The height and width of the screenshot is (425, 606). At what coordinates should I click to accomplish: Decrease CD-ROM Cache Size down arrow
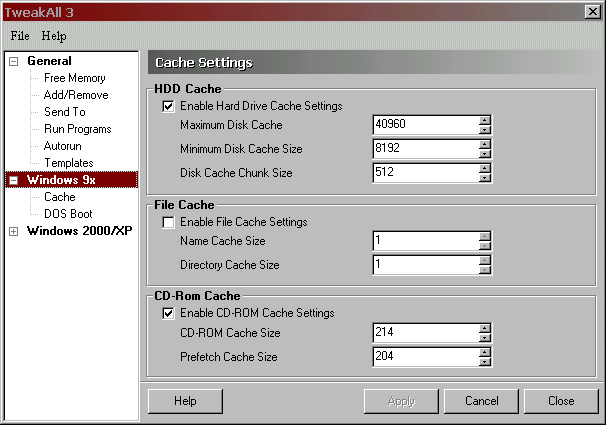click(x=485, y=338)
